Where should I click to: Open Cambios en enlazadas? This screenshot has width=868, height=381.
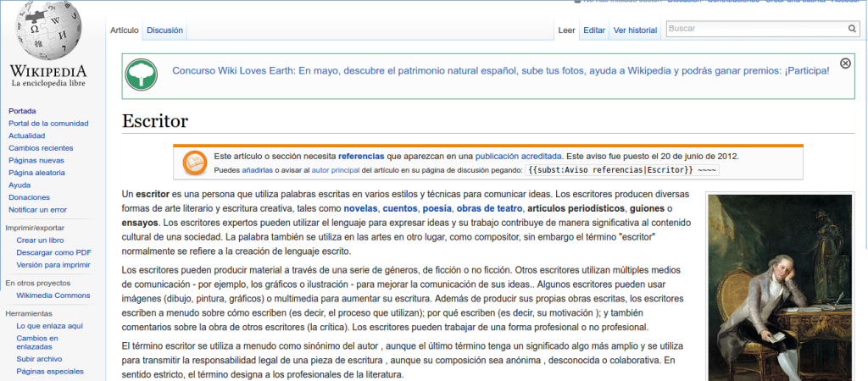37,342
